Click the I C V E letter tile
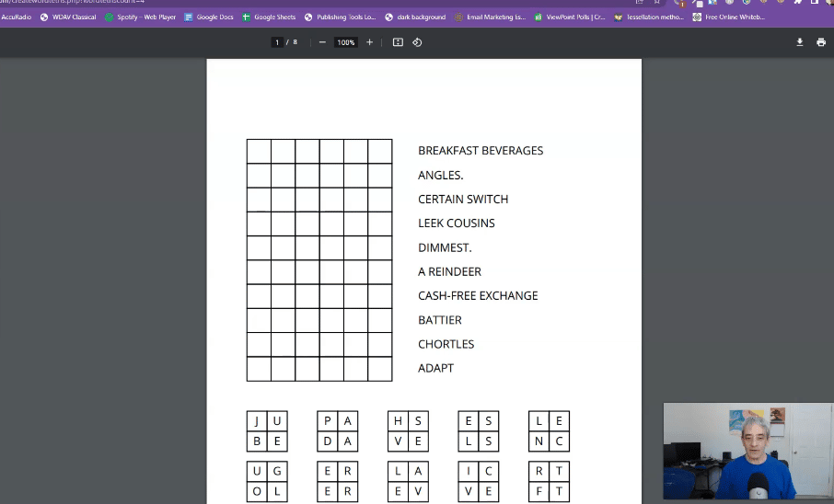The height and width of the screenshot is (504, 834). pos(478,481)
